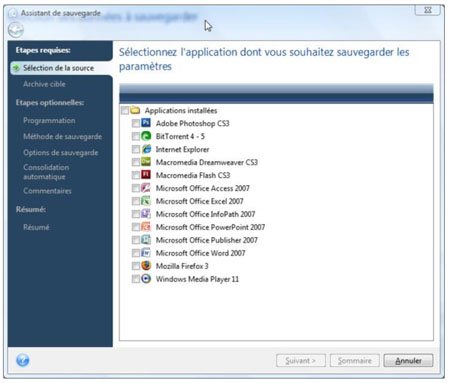This screenshot has width=450, height=383.
Task: Click the Adobe Photoshop CS3 label
Action: 193,123
